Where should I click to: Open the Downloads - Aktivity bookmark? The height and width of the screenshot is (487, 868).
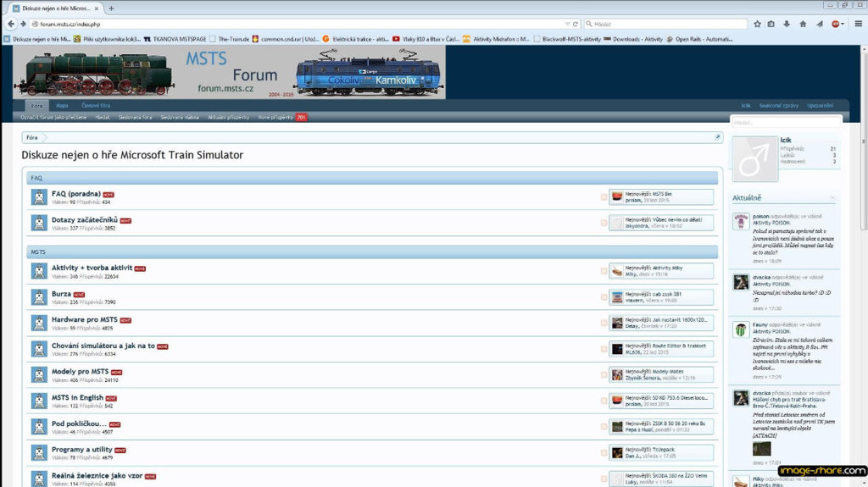click(632, 39)
